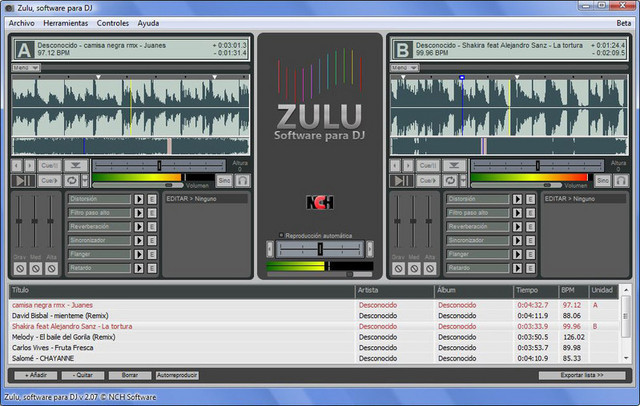This screenshot has width=640, height=406.
Task: Click the Cue pause button on deck A
Action: point(49,166)
